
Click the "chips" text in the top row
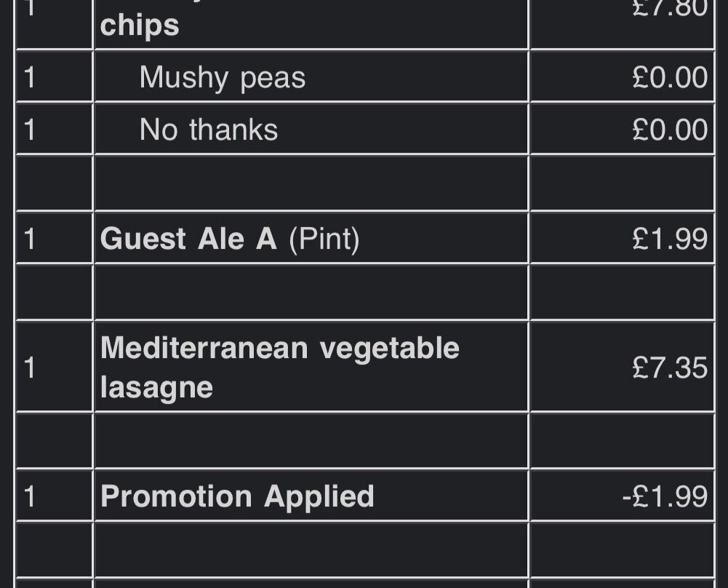139,25
